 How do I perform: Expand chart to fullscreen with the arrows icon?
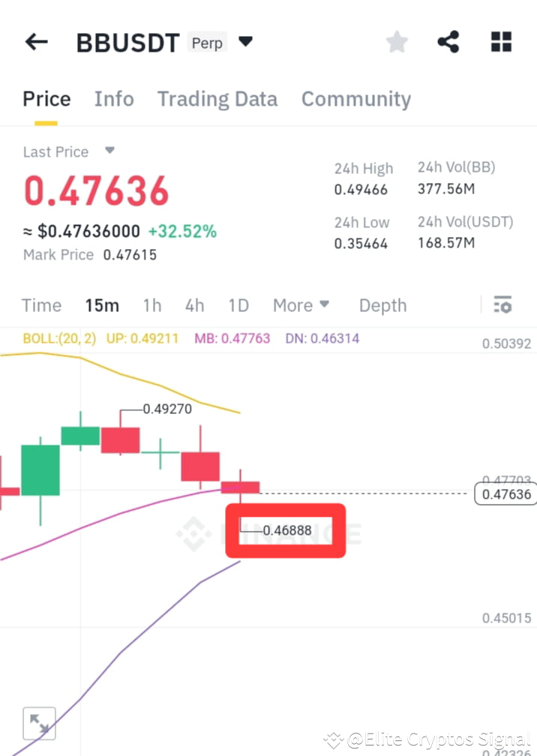pyautogui.click(x=39, y=722)
